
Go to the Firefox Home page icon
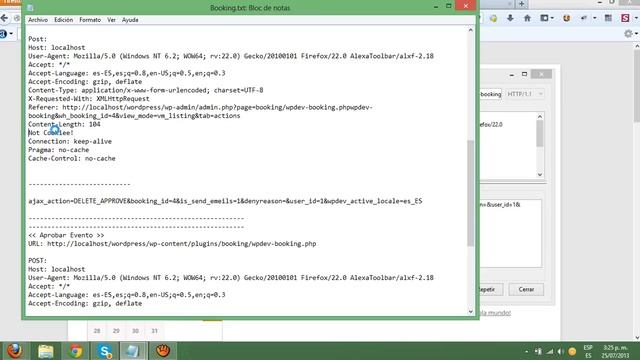coord(527,18)
